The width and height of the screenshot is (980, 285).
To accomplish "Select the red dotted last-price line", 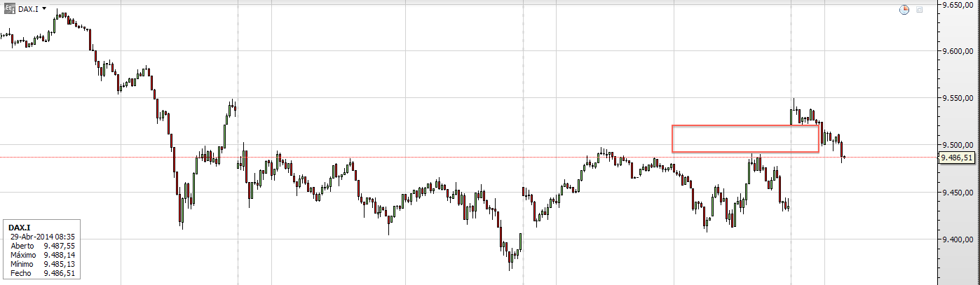I will (x=421, y=158).
